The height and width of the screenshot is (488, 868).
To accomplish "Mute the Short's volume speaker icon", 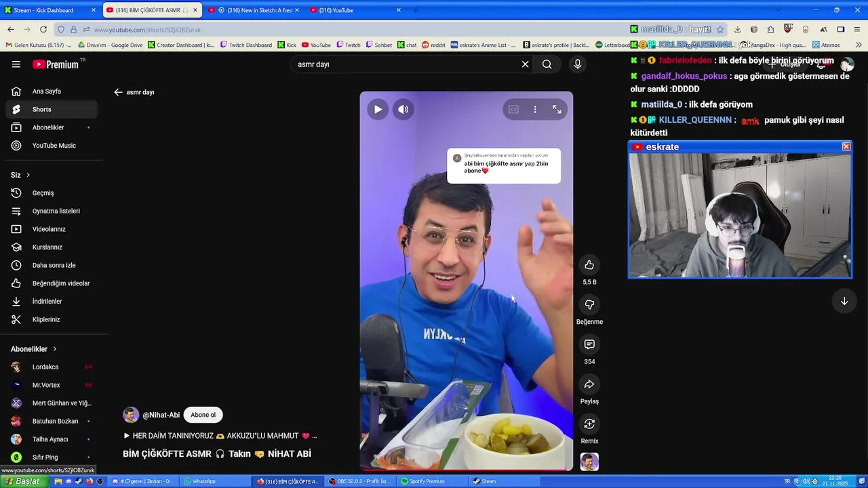I will click(403, 109).
